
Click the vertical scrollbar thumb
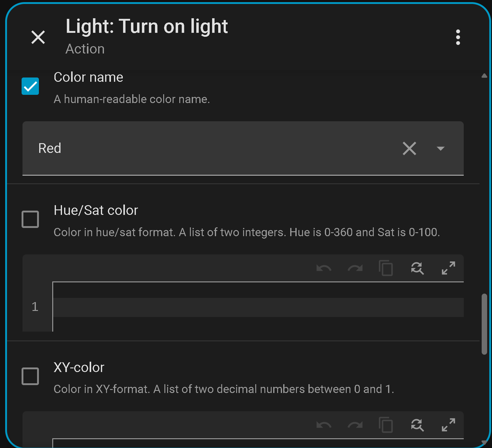point(484,324)
